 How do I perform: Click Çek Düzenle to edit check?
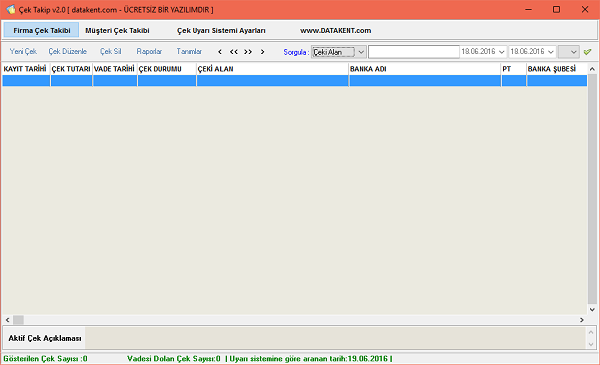pyautogui.click(x=67, y=51)
